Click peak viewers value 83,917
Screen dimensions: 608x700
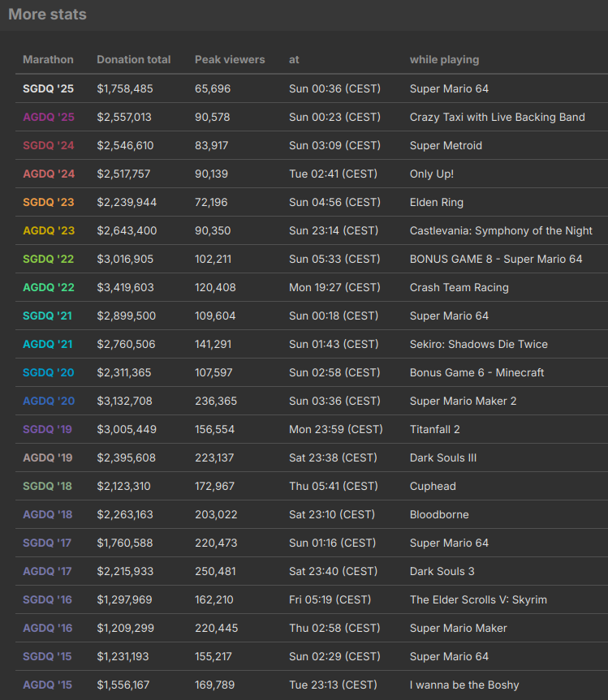(211, 145)
